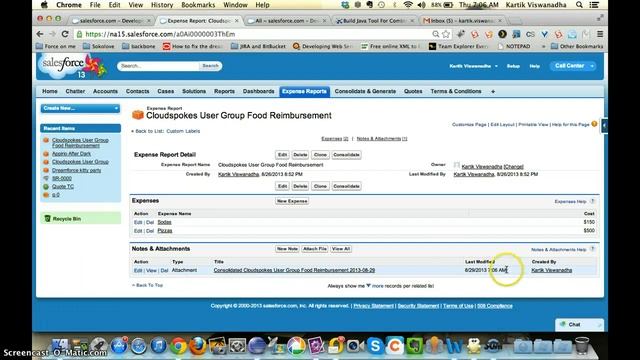The height and width of the screenshot is (360, 640).
Task: Show more records per related list arrow
Action: 368,286
